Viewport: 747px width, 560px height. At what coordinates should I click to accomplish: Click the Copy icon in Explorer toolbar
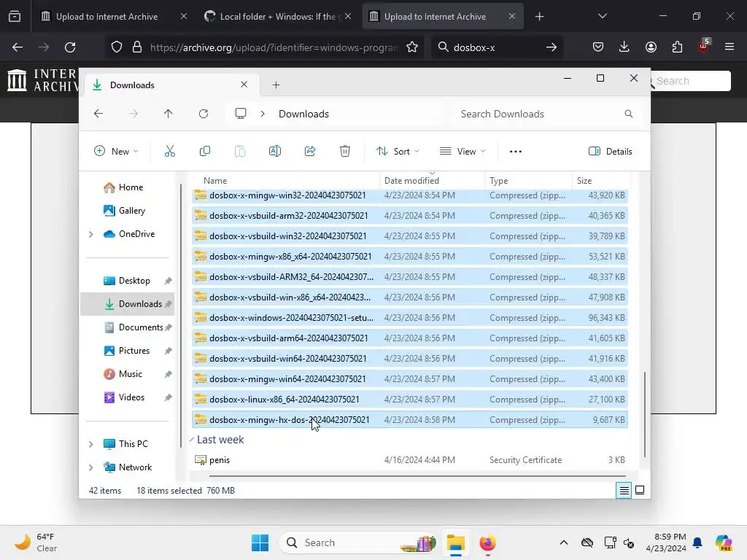coord(205,152)
